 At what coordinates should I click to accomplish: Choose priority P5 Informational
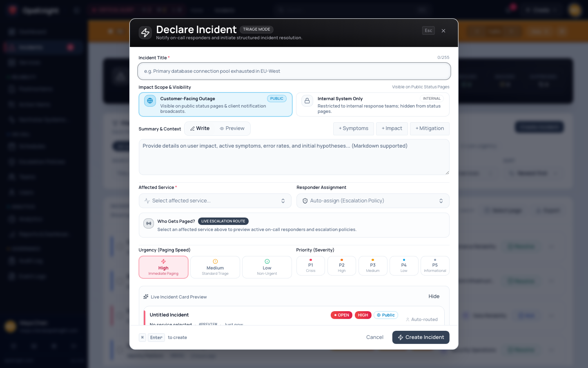point(435,266)
